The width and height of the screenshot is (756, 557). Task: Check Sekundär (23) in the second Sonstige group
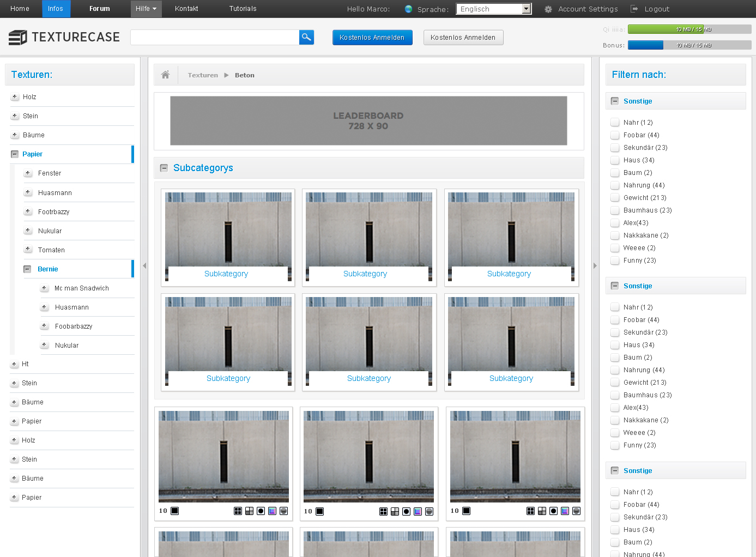[615, 332]
